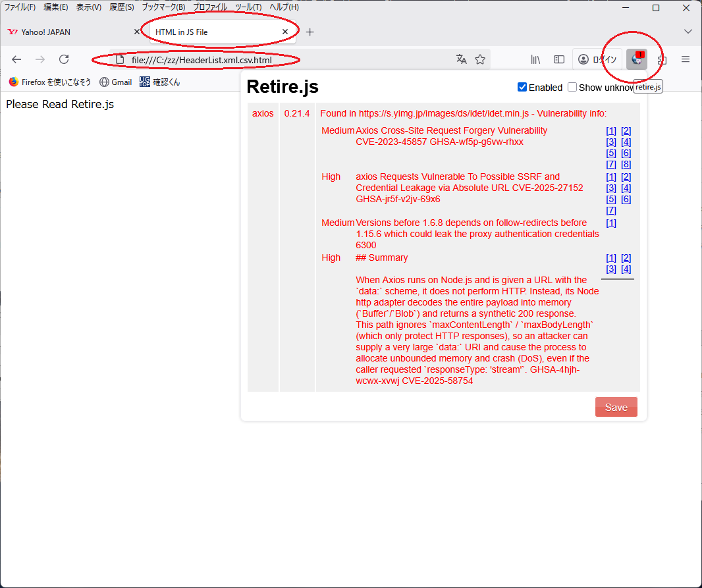Switch to the Yahoo! JAPAN tab
This screenshot has width=702, height=588.
click(72, 32)
